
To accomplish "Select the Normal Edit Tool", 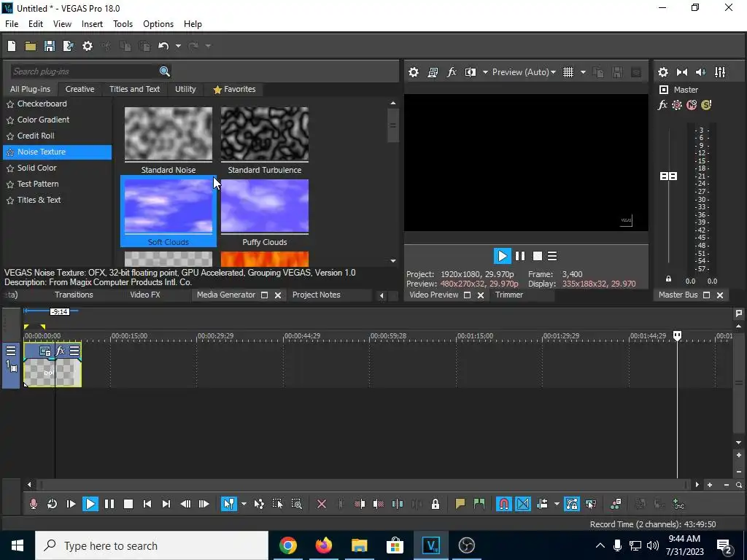I will [229, 504].
